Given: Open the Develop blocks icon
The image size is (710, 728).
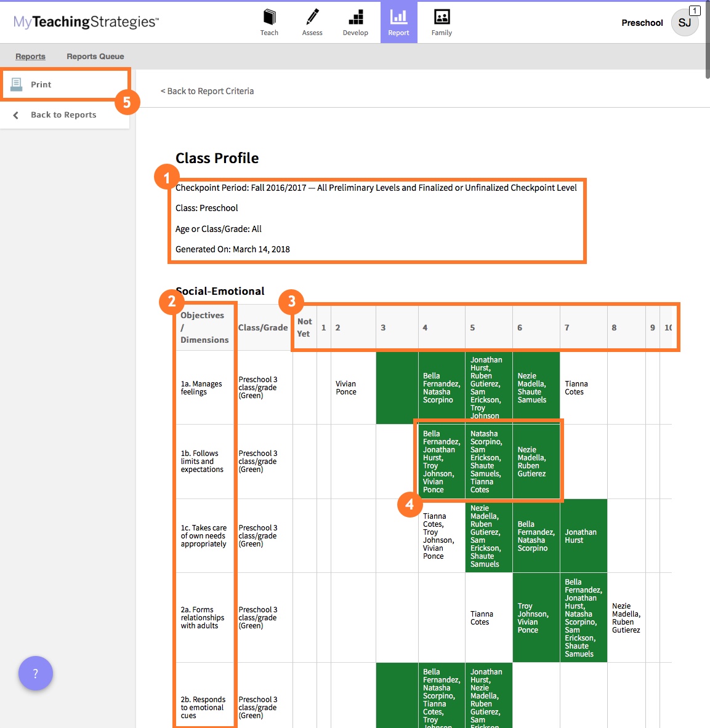Looking at the screenshot, I should [x=355, y=17].
